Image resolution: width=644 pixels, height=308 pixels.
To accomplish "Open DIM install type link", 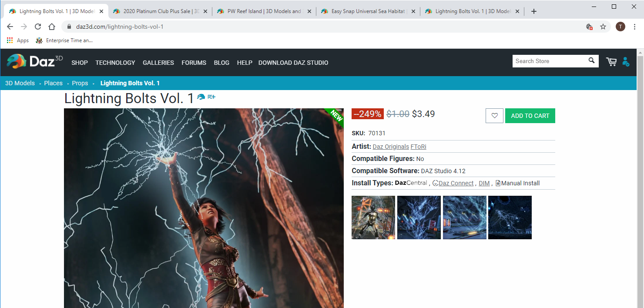I will [x=484, y=183].
